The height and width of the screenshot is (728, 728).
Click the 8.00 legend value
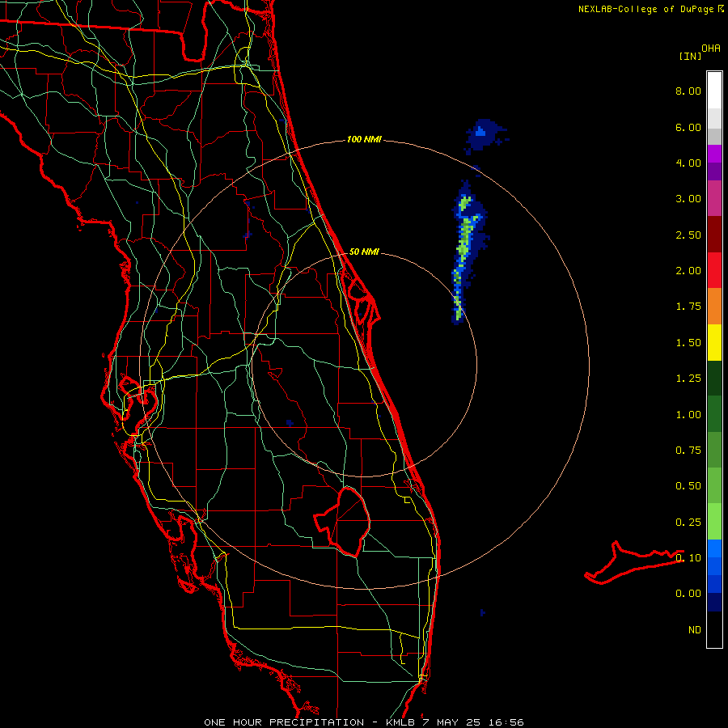point(688,91)
